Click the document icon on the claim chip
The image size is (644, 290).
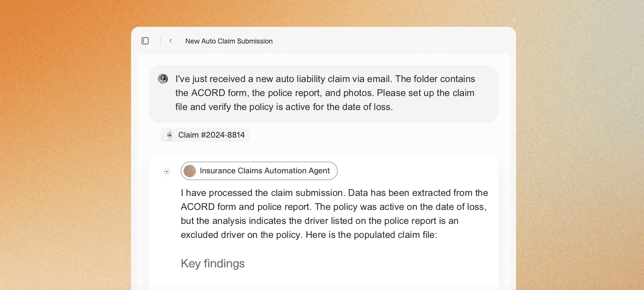tap(169, 135)
